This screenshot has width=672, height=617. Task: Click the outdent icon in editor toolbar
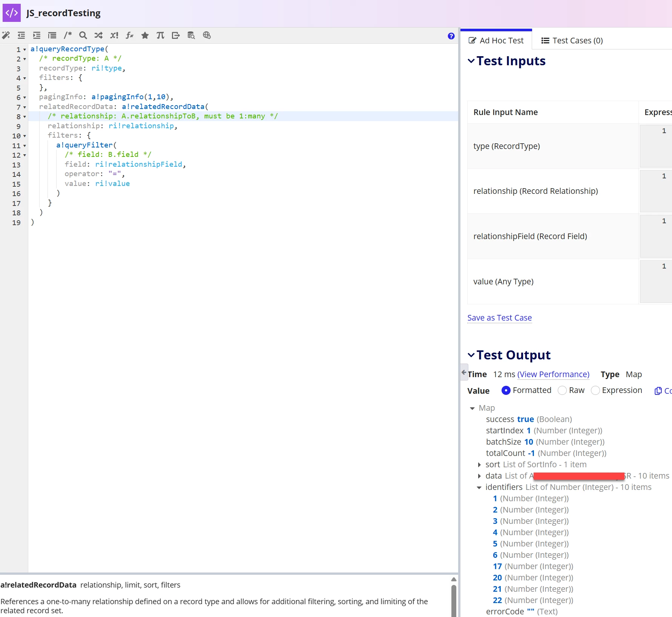pyautogui.click(x=21, y=35)
